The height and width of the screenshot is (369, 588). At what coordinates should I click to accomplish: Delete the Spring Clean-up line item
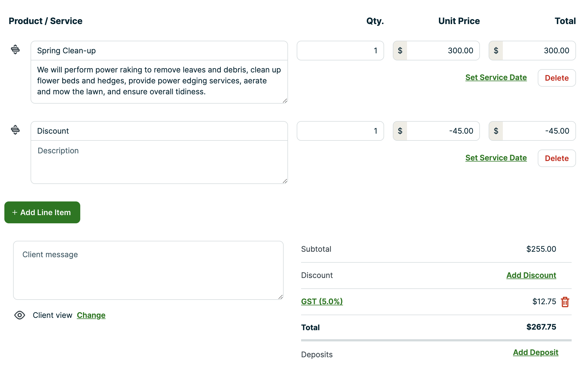[x=557, y=78]
